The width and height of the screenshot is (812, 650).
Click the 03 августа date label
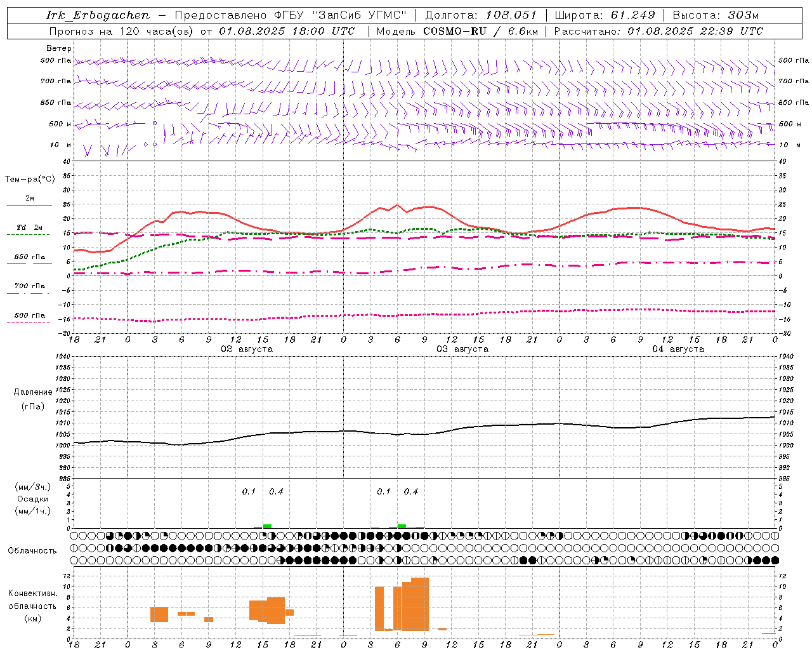tap(462, 349)
